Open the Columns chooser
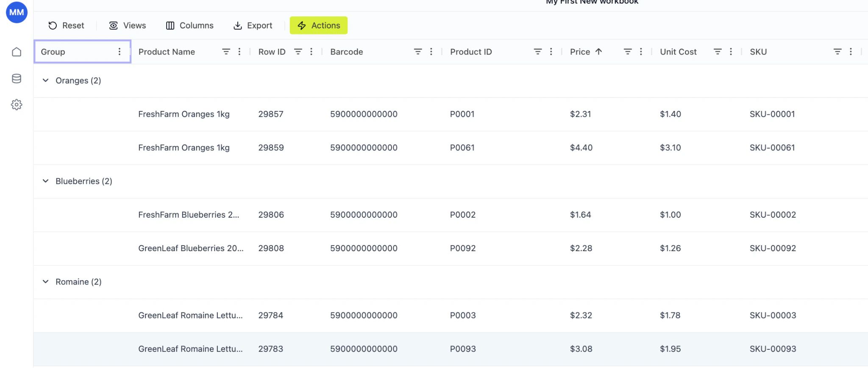The image size is (868, 368). pyautogui.click(x=189, y=25)
